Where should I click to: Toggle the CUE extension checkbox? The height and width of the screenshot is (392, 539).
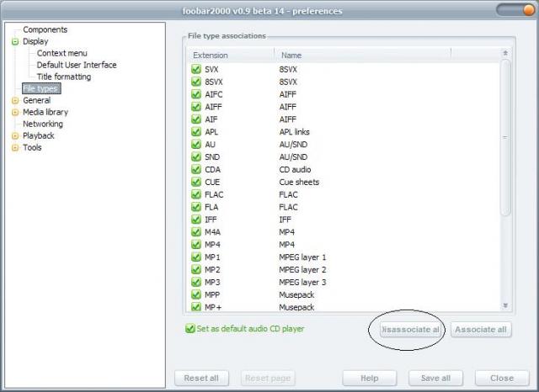(x=196, y=182)
